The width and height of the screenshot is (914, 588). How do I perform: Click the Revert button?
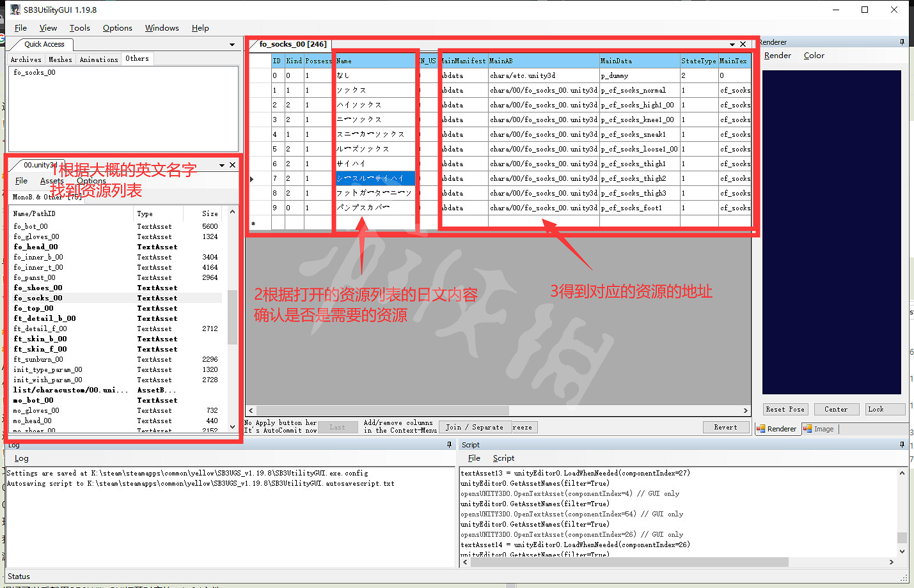725,427
